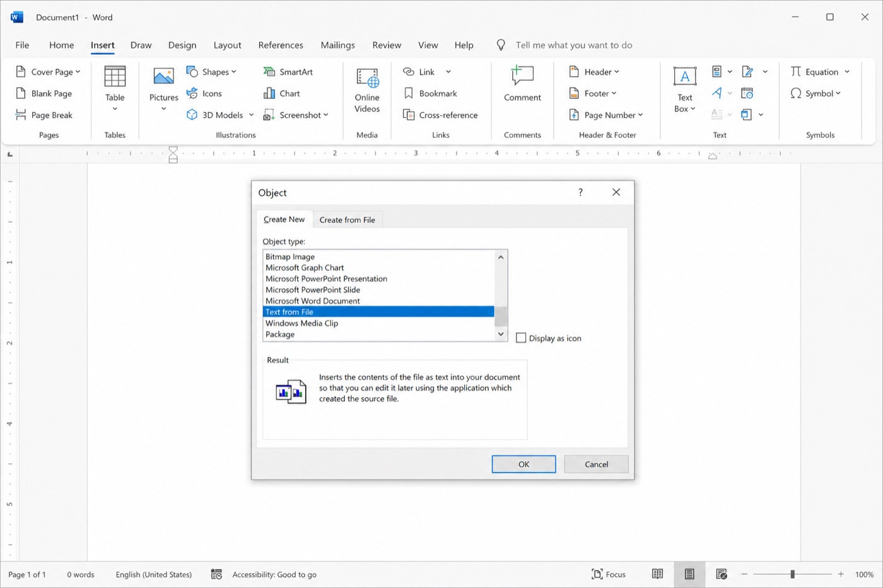Click the object list scroll-down arrow

501,334
